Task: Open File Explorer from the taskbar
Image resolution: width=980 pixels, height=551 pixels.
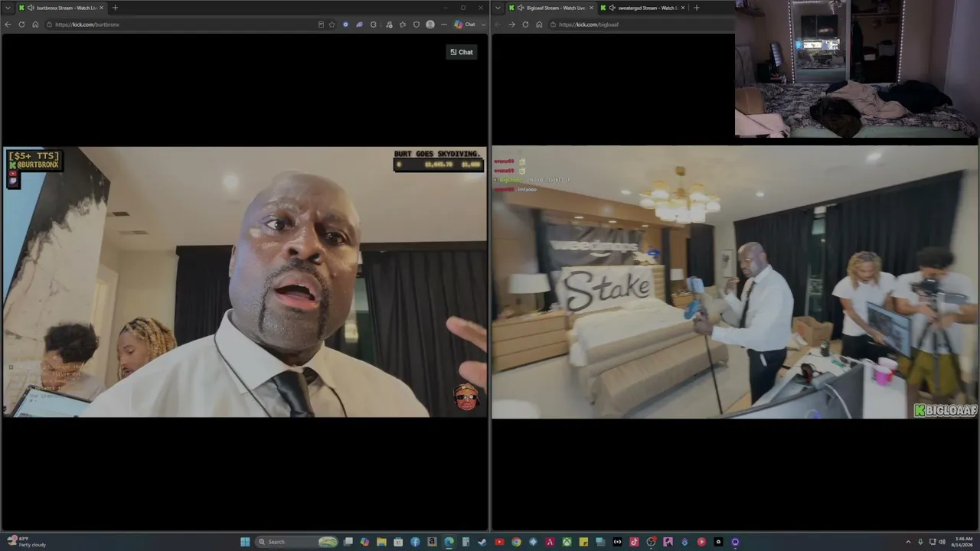Action: click(381, 542)
